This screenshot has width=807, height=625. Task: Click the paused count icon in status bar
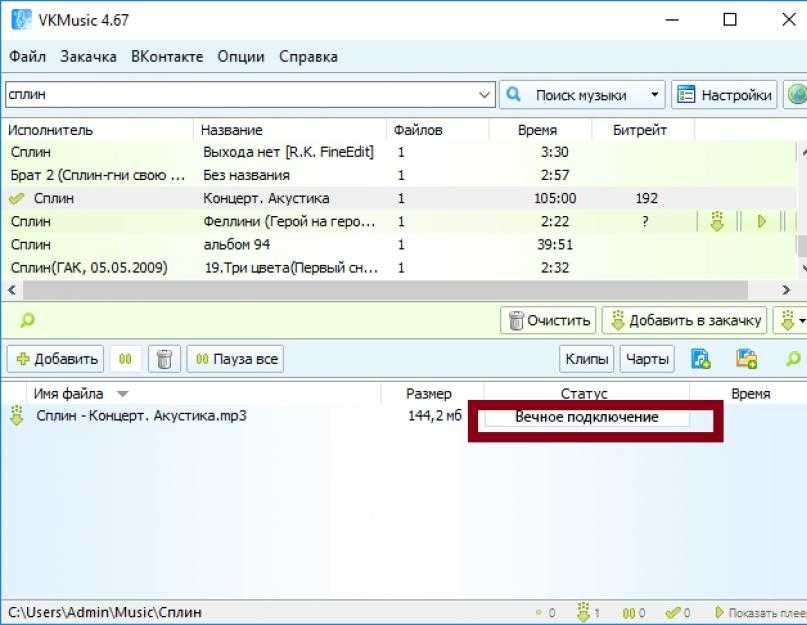(x=628, y=613)
